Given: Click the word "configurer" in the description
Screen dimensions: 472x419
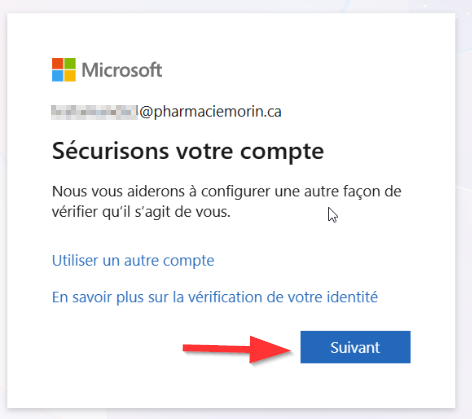Looking at the screenshot, I should tap(236, 192).
